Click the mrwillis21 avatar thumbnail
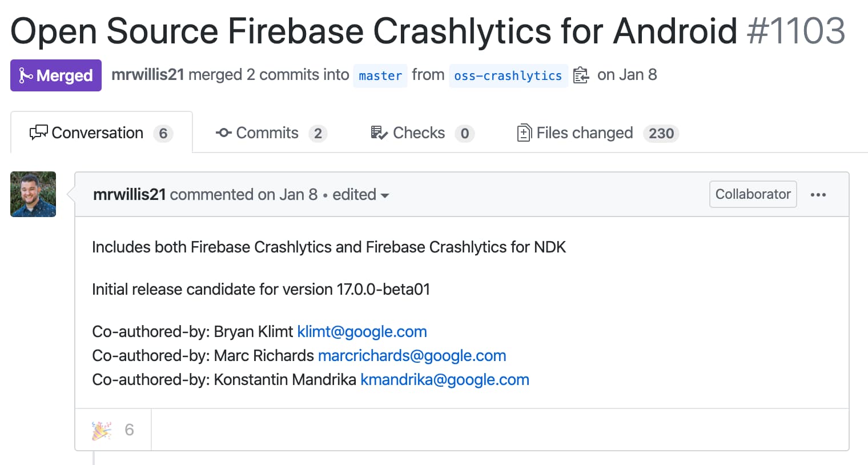The image size is (868, 465). [33, 194]
